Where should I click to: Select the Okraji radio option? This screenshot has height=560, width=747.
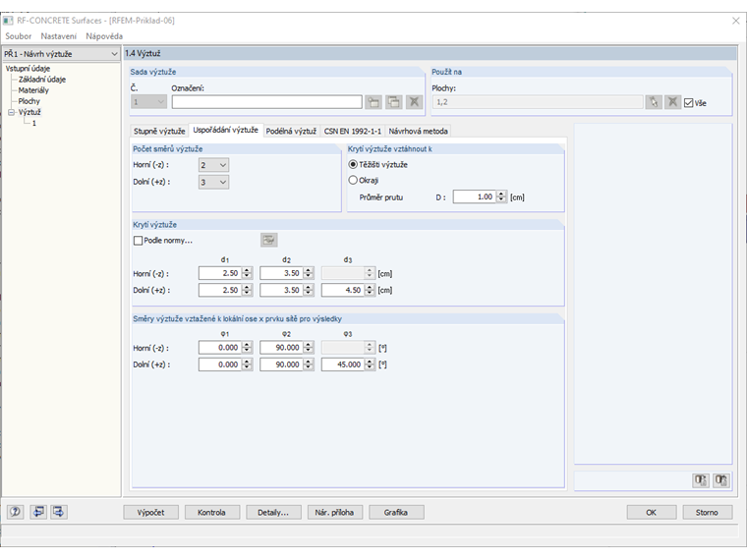353,180
